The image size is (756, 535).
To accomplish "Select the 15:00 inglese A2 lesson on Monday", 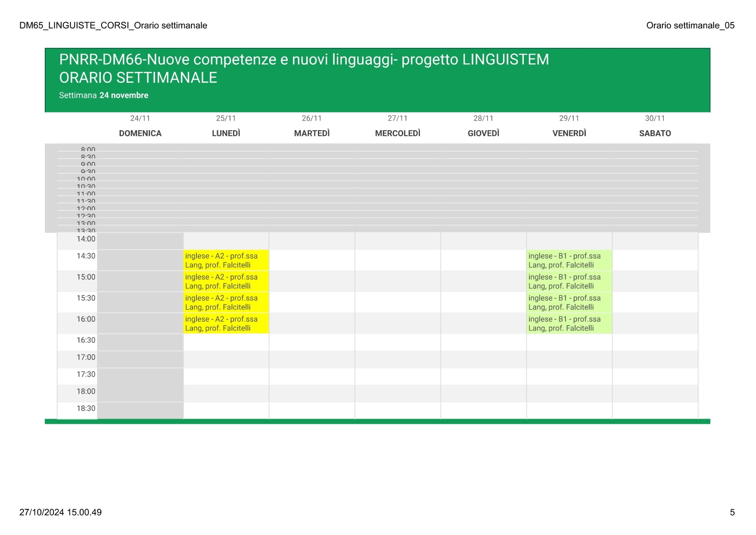I will coord(226,282).
